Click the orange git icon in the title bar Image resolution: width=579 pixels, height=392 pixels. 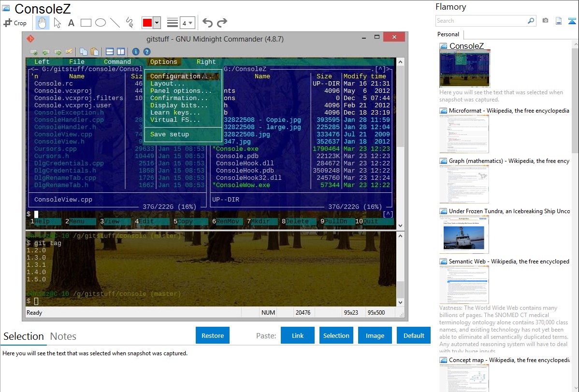coord(30,38)
